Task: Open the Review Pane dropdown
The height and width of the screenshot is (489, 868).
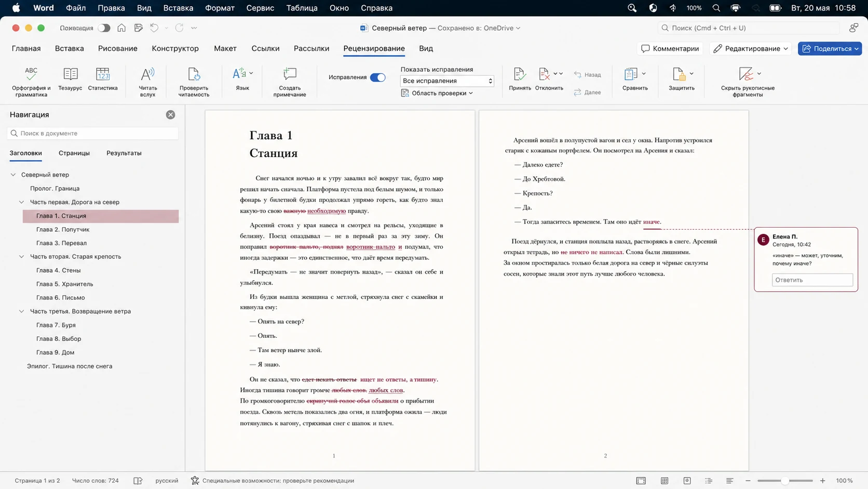Action: [438, 93]
